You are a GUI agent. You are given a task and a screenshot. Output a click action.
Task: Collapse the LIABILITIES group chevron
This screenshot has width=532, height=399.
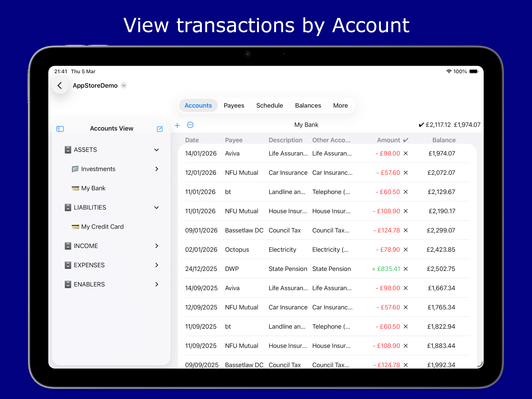point(157,207)
